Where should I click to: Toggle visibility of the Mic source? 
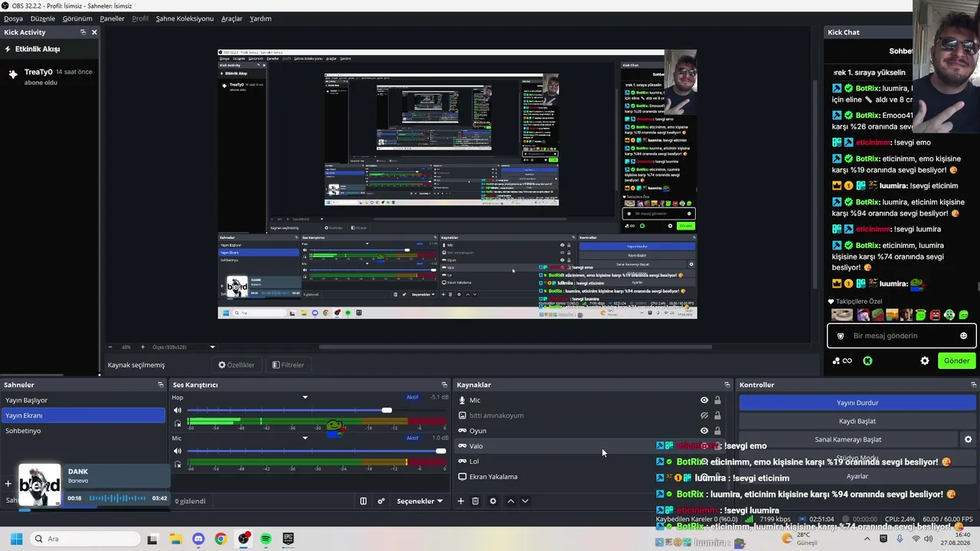pos(704,400)
